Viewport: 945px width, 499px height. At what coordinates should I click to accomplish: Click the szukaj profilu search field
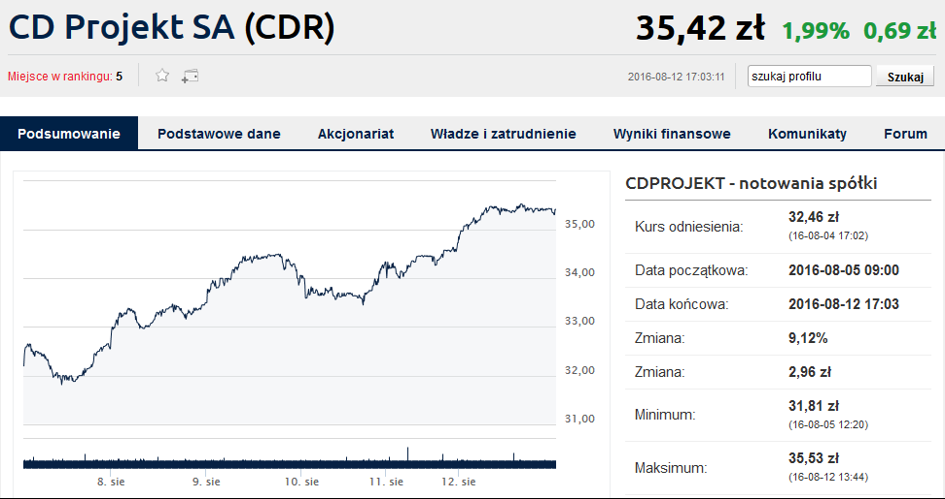pos(809,77)
